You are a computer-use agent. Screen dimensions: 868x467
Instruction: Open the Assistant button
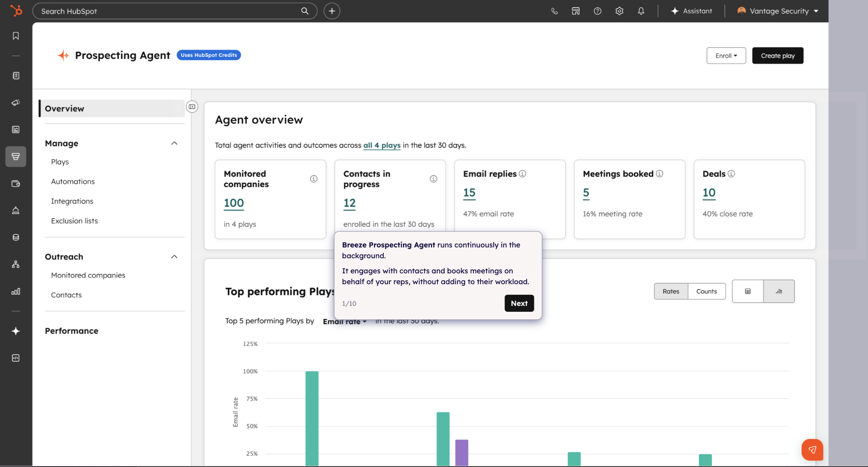click(691, 11)
